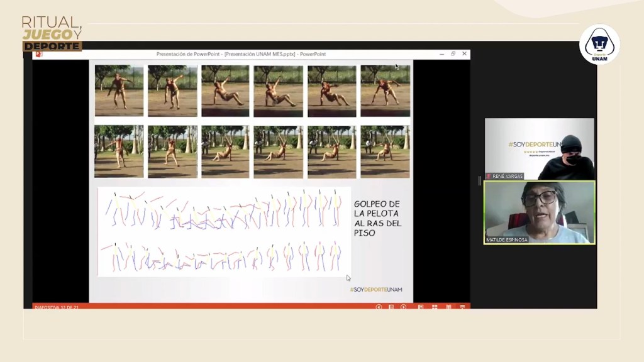Open the slide list icon between navigation arrows
Image resolution: width=644 pixels, height=362 pixels.
point(391,307)
